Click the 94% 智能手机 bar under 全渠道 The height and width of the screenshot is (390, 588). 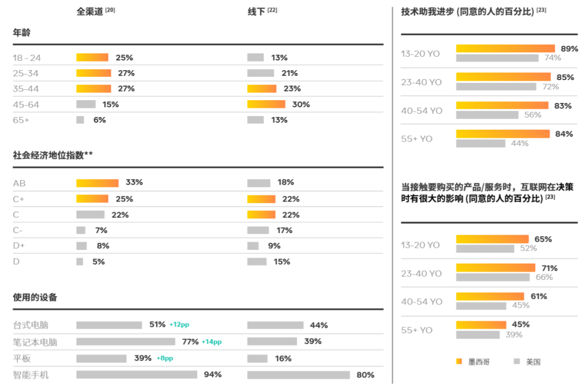coord(137,375)
